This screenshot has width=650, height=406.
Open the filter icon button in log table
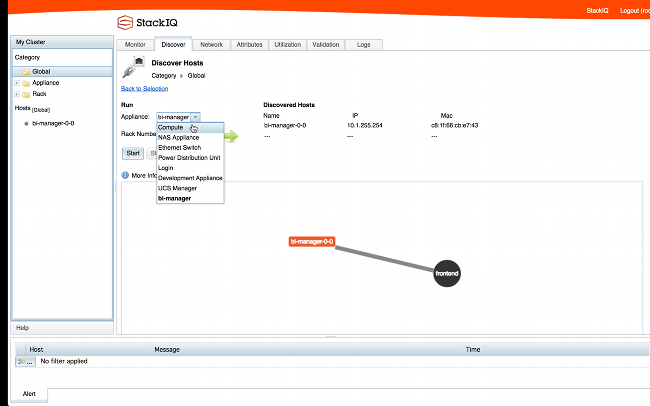click(x=25, y=362)
